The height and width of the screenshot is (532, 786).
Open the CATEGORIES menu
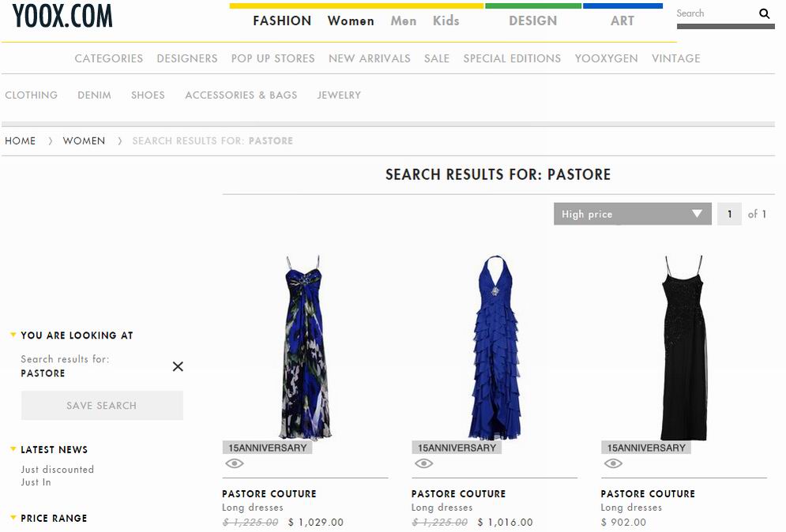click(109, 58)
